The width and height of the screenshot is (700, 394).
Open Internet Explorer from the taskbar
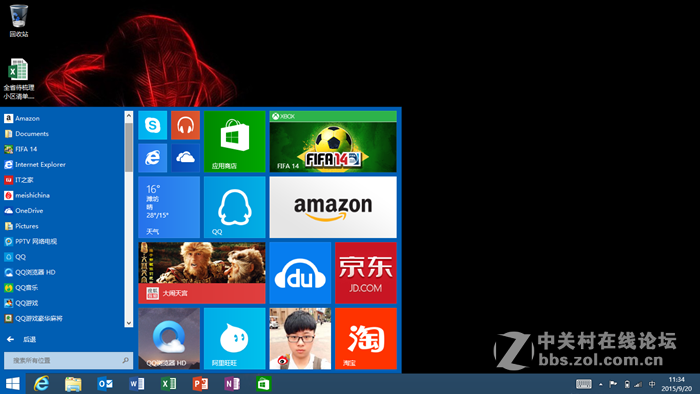coord(42,384)
